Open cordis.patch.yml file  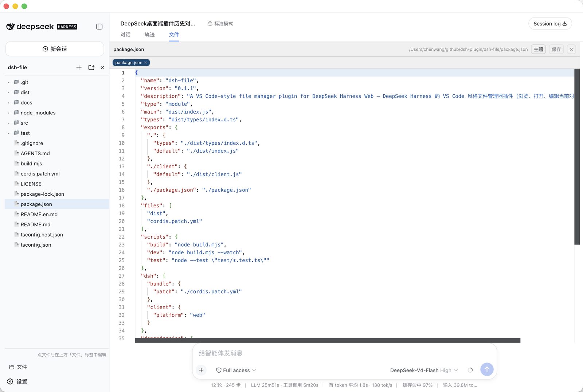pyautogui.click(x=57, y=174)
